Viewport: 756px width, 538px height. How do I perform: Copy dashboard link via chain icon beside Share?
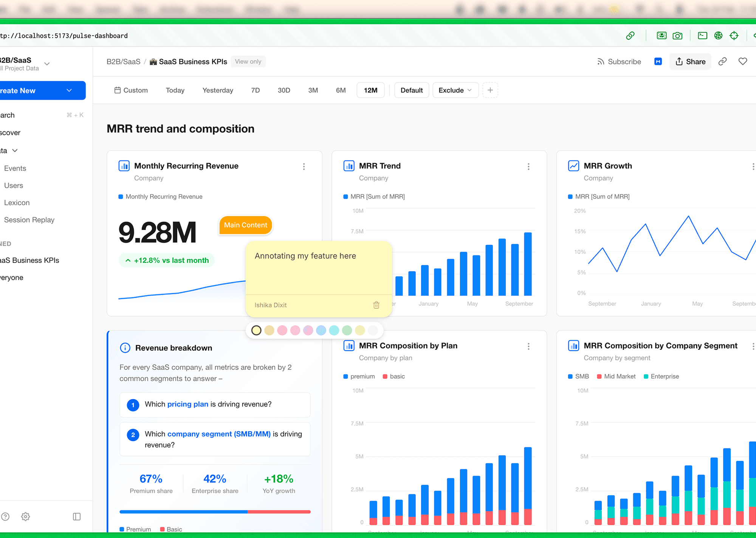(x=722, y=62)
